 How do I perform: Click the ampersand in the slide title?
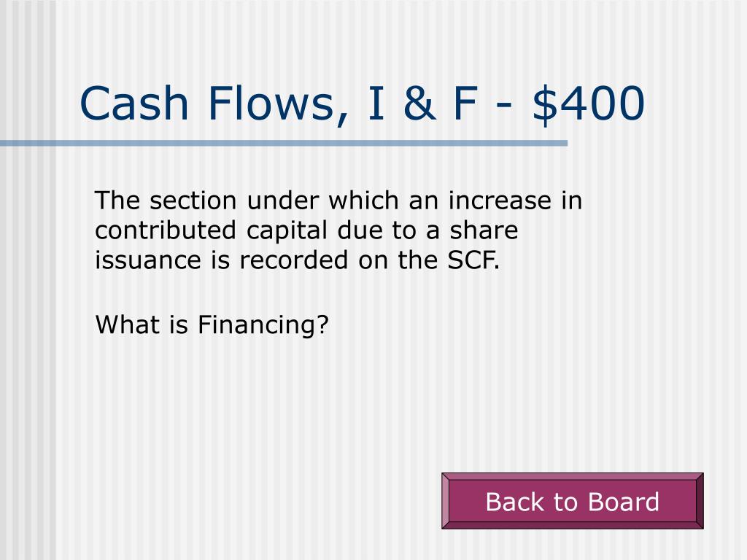click(x=419, y=104)
